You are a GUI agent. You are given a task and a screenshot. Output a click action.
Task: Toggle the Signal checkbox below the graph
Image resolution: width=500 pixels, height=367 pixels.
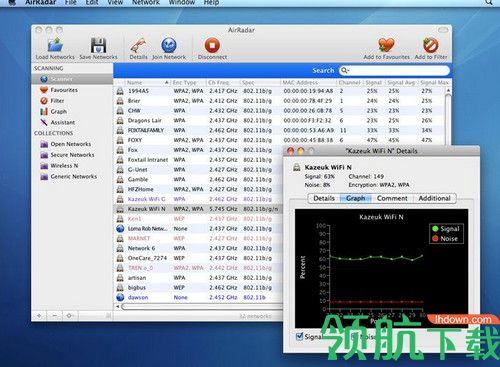299,336
